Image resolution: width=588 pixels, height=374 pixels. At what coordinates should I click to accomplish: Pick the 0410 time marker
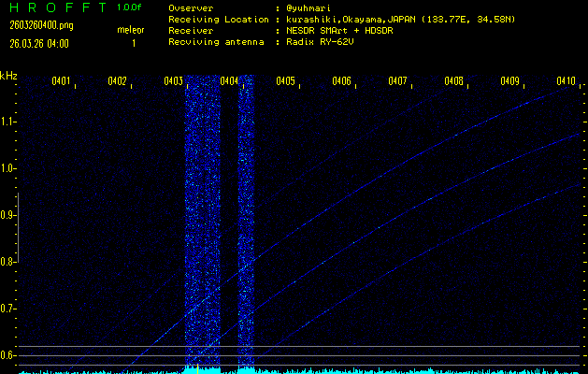(566, 81)
